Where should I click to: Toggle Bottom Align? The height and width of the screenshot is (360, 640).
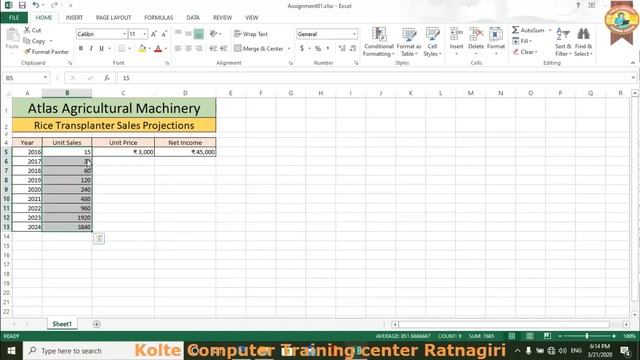(198, 34)
